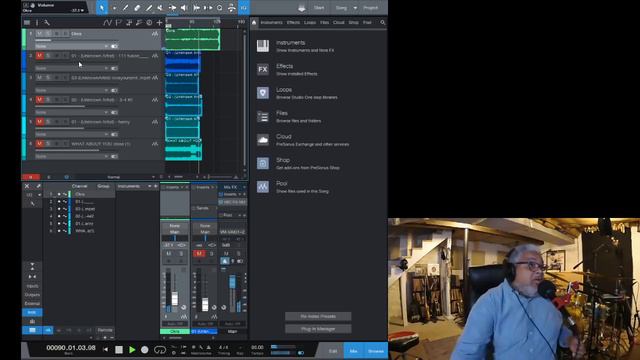
Task: Show automation on WHAT ABOUT YOU track
Action: 155,144
